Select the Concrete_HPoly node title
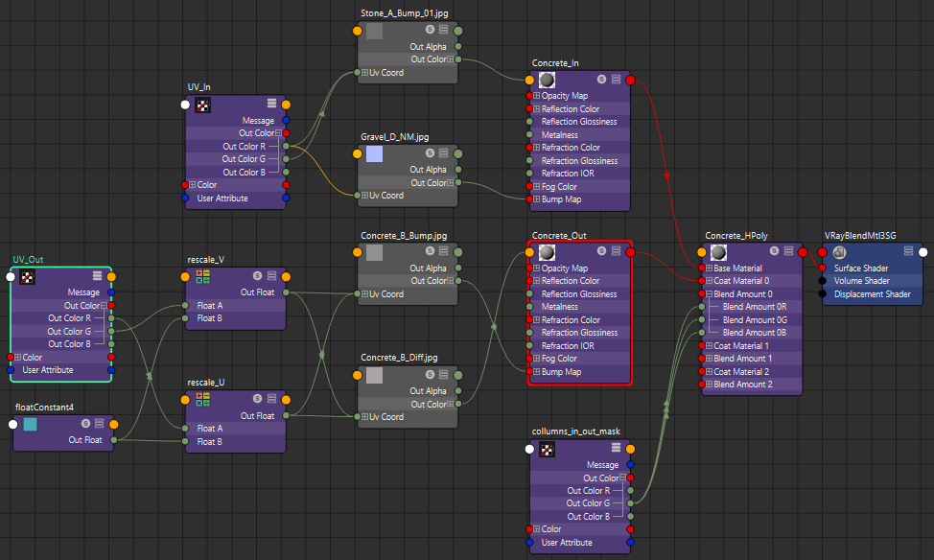Viewport: 934px width, 560px height. (736, 235)
